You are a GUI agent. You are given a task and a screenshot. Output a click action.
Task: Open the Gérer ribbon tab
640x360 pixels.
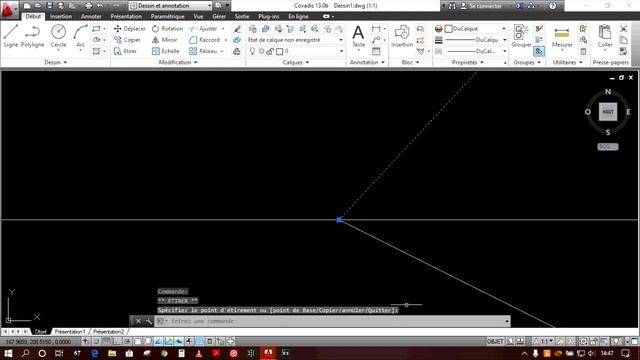pos(219,16)
